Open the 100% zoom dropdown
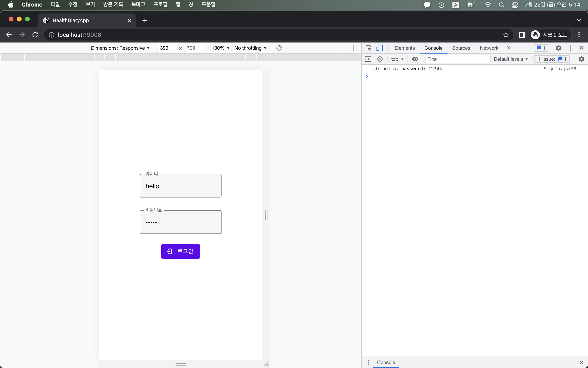Image resolution: width=588 pixels, height=368 pixels. 220,48
